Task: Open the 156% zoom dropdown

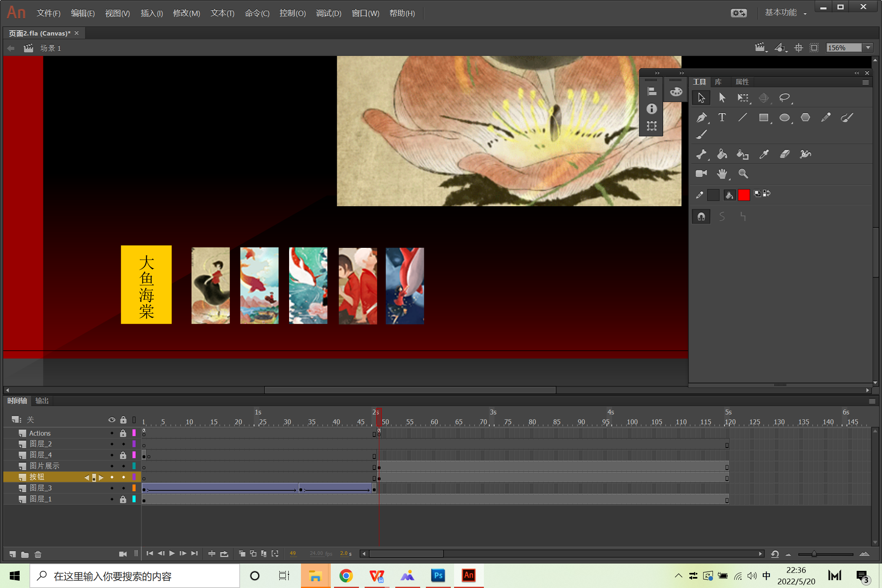Action: tap(868, 48)
